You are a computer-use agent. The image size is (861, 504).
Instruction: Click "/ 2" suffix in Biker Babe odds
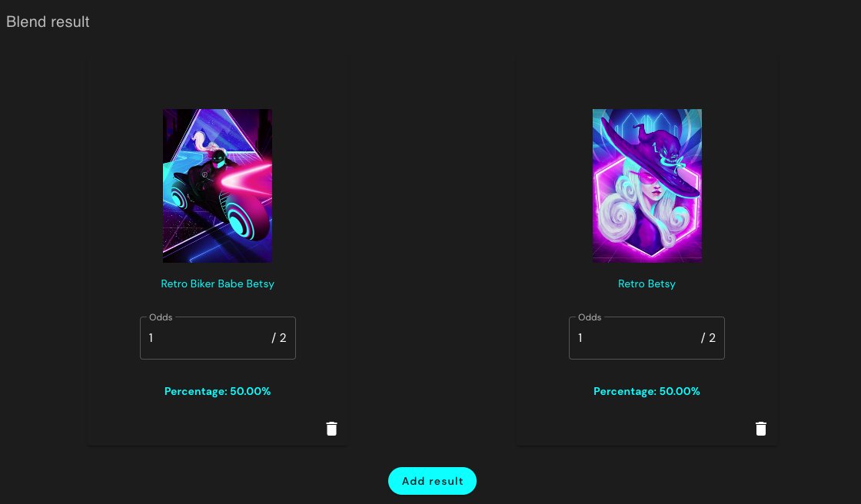(279, 338)
